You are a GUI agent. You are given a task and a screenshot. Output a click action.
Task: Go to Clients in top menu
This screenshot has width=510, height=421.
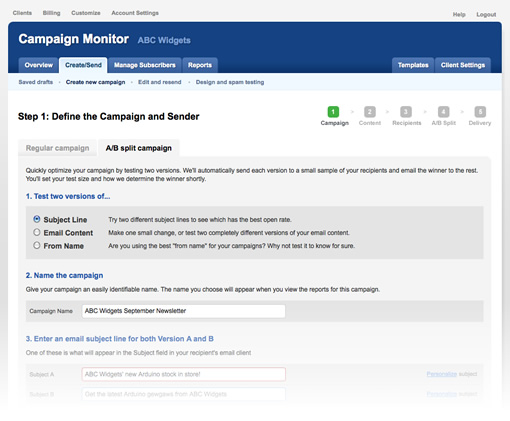click(x=22, y=13)
